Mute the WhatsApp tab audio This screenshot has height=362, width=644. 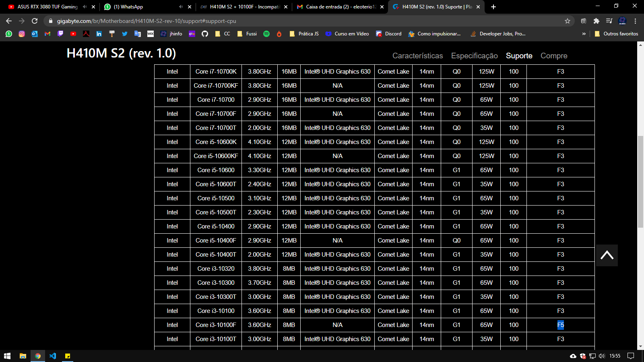(181, 7)
